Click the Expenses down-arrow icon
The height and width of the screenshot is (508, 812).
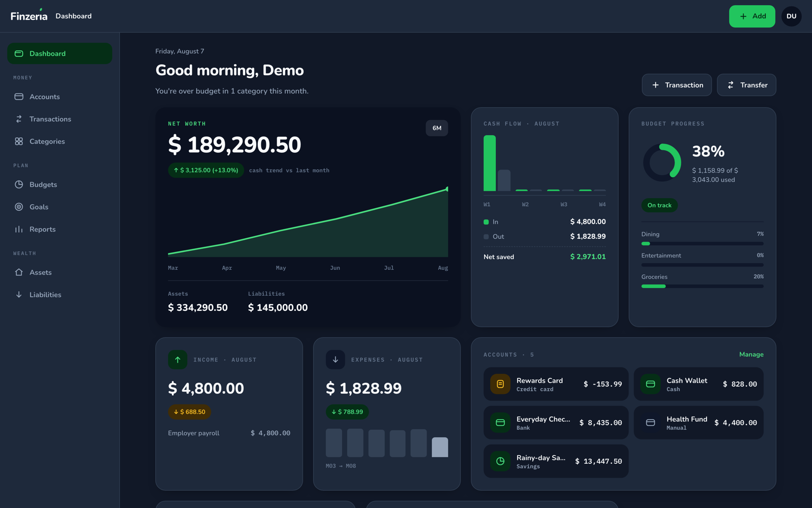335,360
